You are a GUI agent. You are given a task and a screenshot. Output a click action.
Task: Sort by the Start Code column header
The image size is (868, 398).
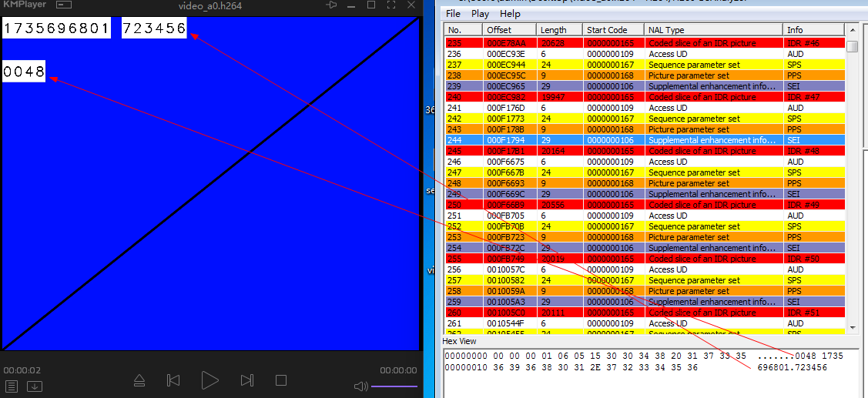coord(613,30)
